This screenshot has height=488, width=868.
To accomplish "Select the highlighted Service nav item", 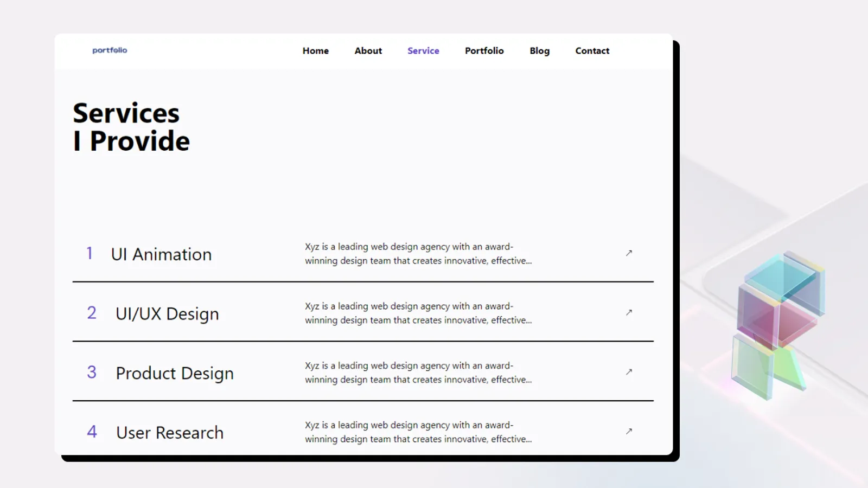I will point(423,51).
